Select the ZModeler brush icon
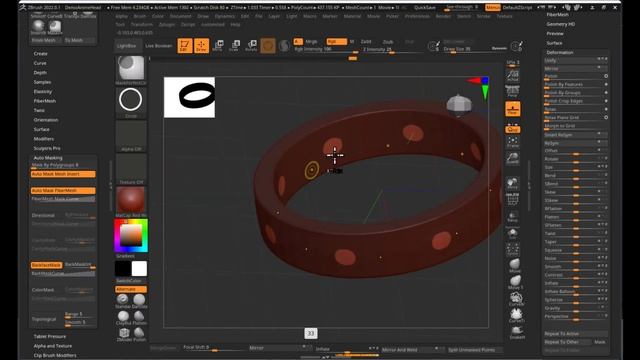The width and height of the screenshot is (640, 360). coord(124,334)
